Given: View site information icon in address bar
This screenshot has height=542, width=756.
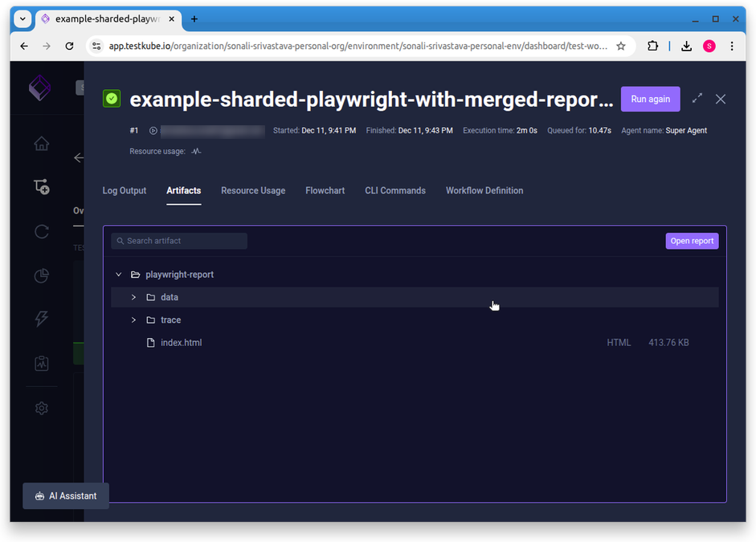Looking at the screenshot, I should point(96,46).
